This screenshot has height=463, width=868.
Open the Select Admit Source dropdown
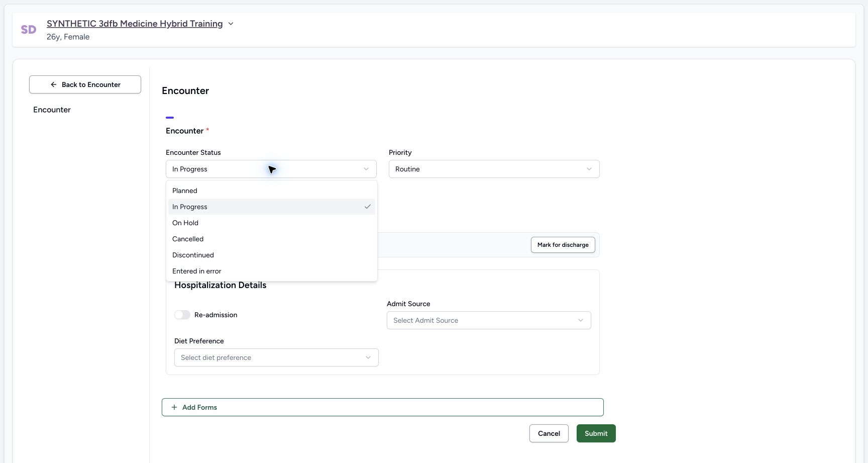click(x=489, y=320)
